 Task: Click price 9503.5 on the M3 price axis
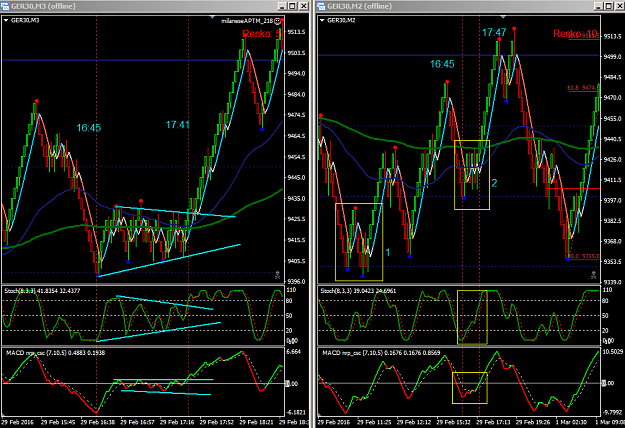297,53
